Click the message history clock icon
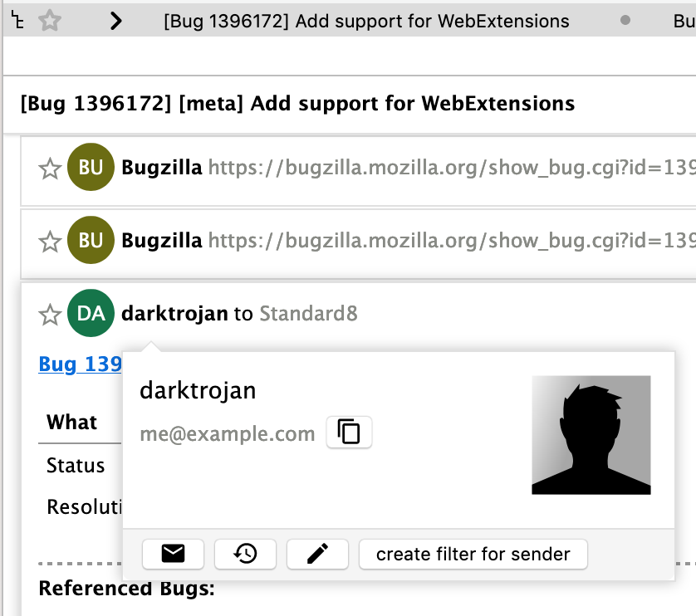The width and height of the screenshot is (696, 616). tap(245, 554)
